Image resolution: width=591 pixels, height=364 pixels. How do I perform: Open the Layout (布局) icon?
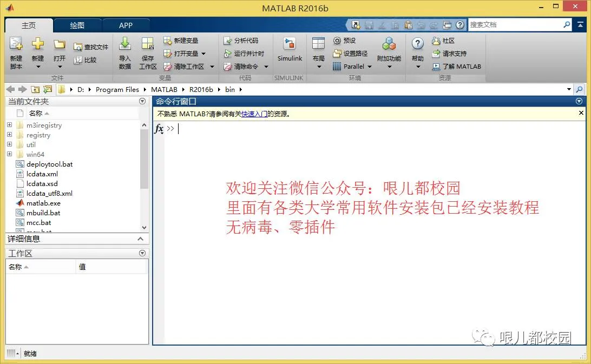(x=318, y=44)
